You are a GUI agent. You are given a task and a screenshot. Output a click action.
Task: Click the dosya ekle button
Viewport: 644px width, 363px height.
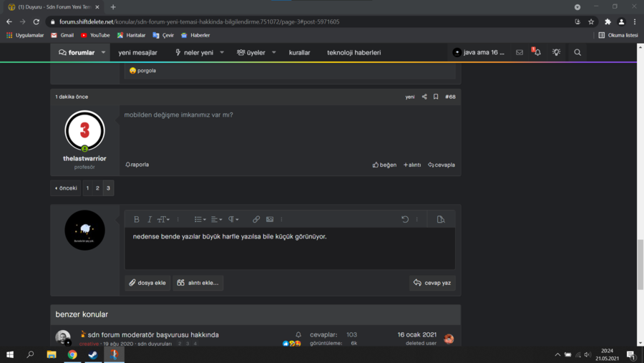pyautogui.click(x=147, y=283)
